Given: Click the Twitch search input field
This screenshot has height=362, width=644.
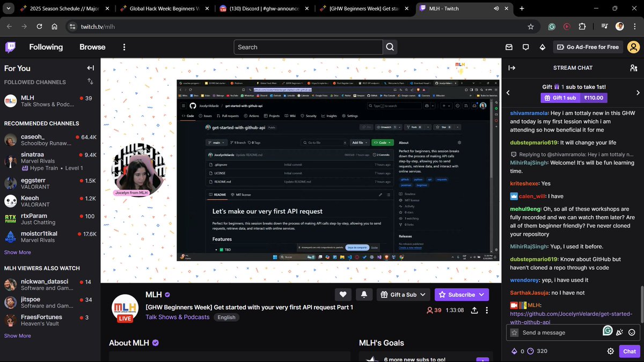Looking at the screenshot, I should point(309,47).
